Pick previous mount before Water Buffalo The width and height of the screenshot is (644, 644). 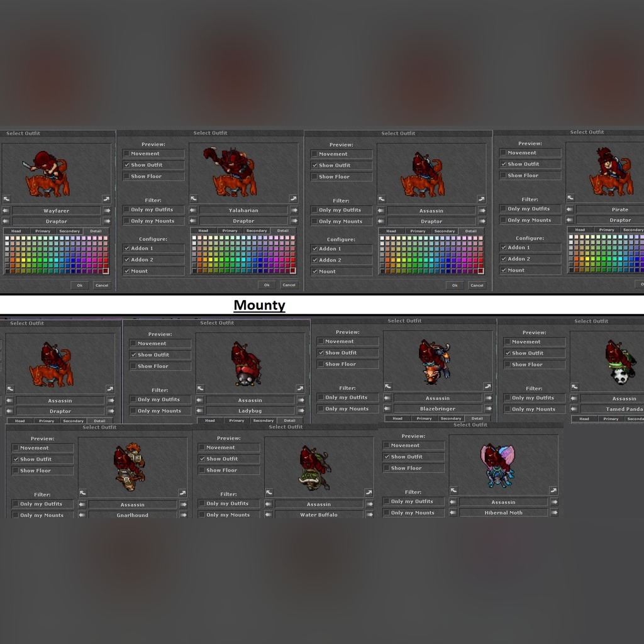point(269,514)
